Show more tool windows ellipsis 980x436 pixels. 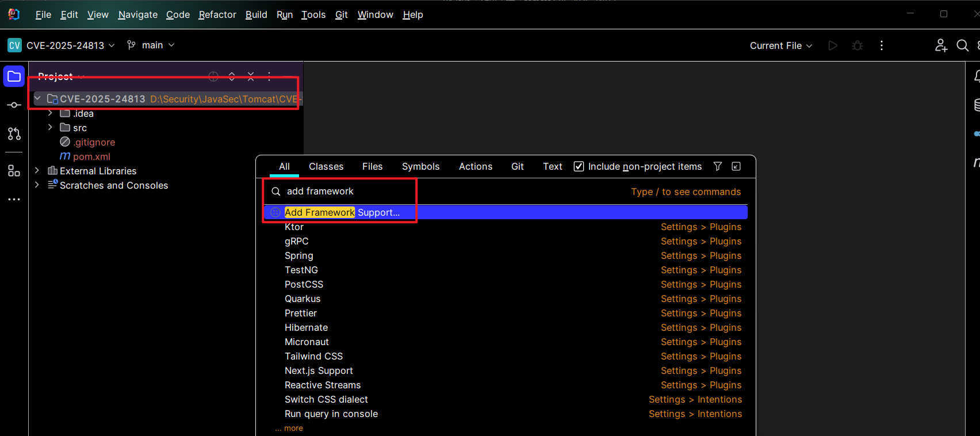click(14, 200)
